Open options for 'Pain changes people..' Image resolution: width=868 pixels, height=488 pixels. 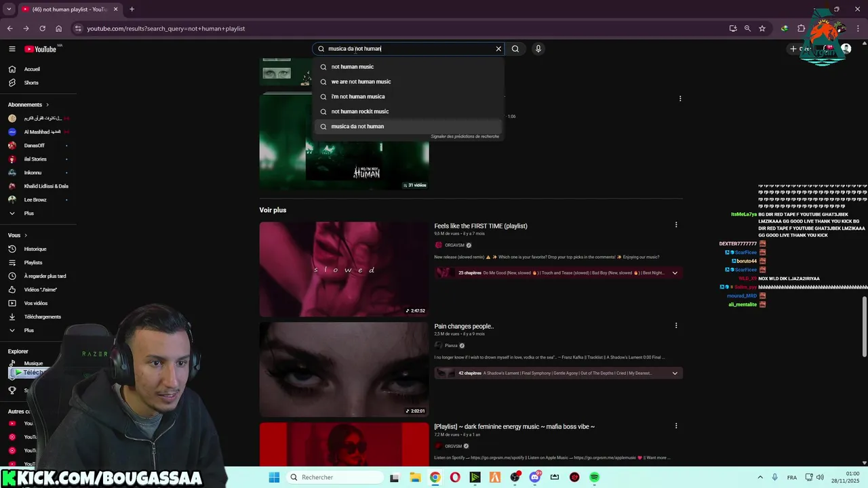click(x=675, y=325)
